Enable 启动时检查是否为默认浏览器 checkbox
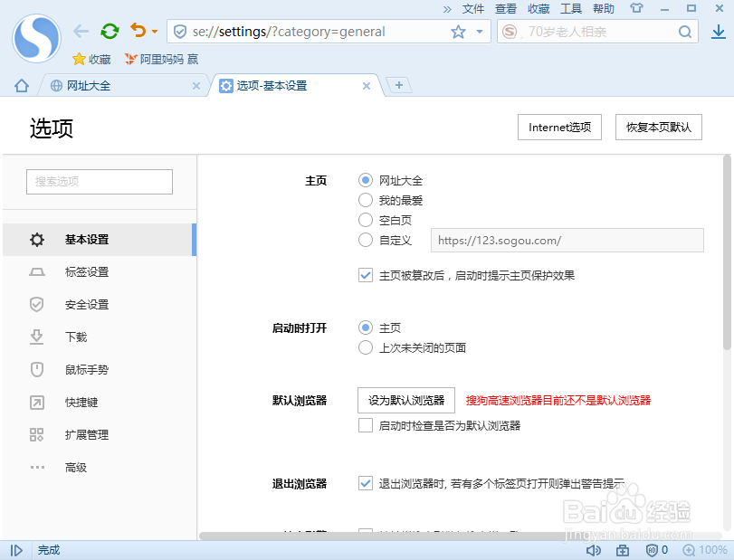734x560 pixels. tap(366, 425)
